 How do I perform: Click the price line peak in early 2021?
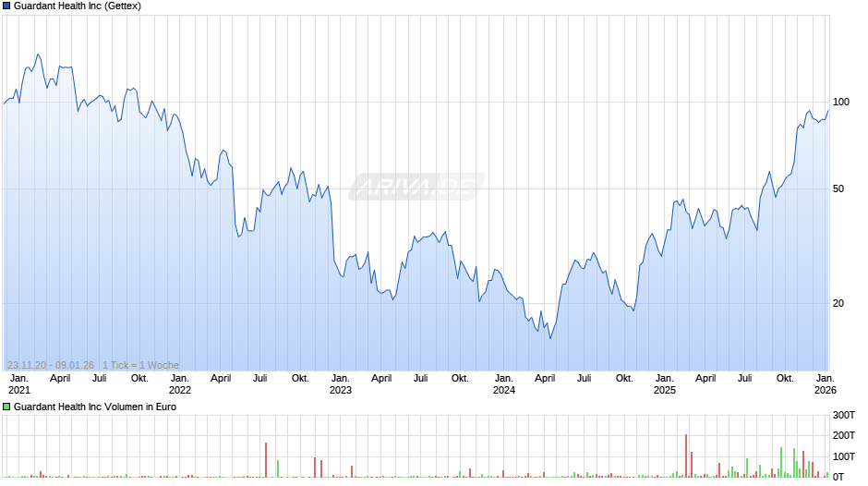(x=38, y=55)
